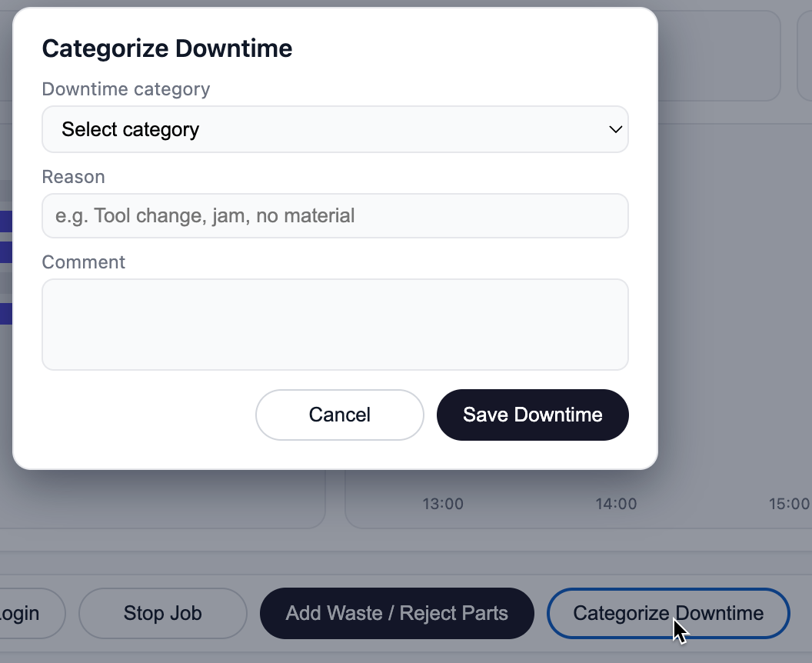Select the 14:00 timeline label

coord(616,504)
